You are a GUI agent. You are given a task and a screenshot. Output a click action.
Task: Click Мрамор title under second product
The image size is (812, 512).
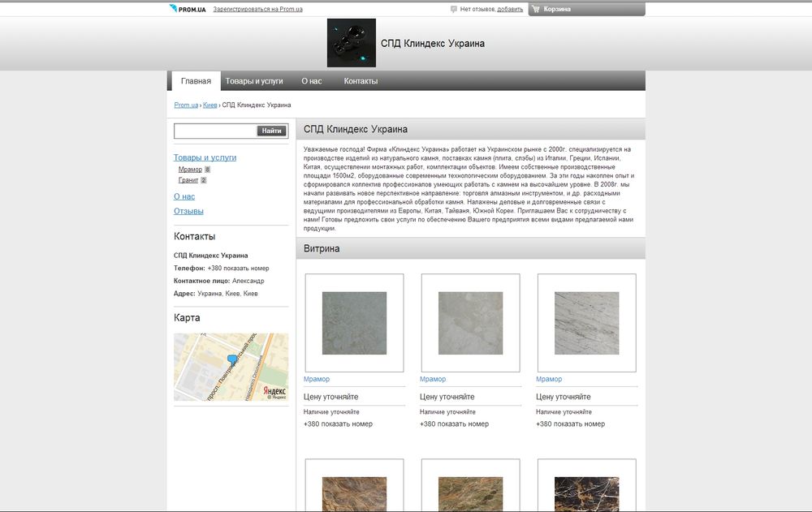433,379
